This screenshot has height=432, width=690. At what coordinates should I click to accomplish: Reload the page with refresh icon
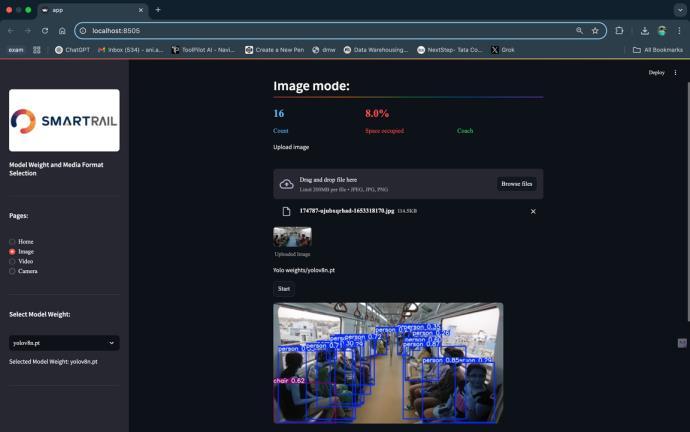coord(45,31)
